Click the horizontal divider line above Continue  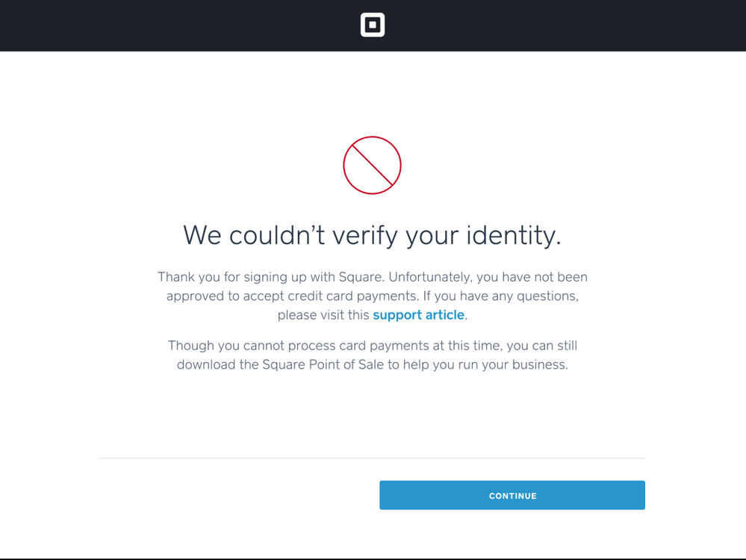point(372,458)
